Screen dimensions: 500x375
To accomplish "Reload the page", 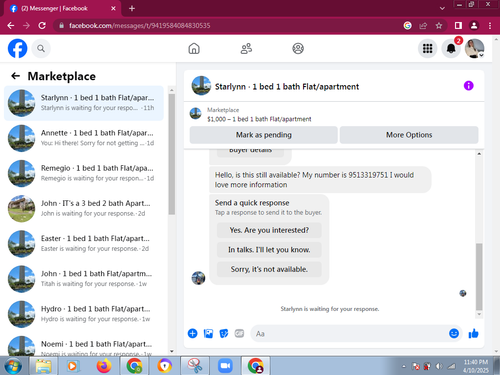I will [42, 26].
